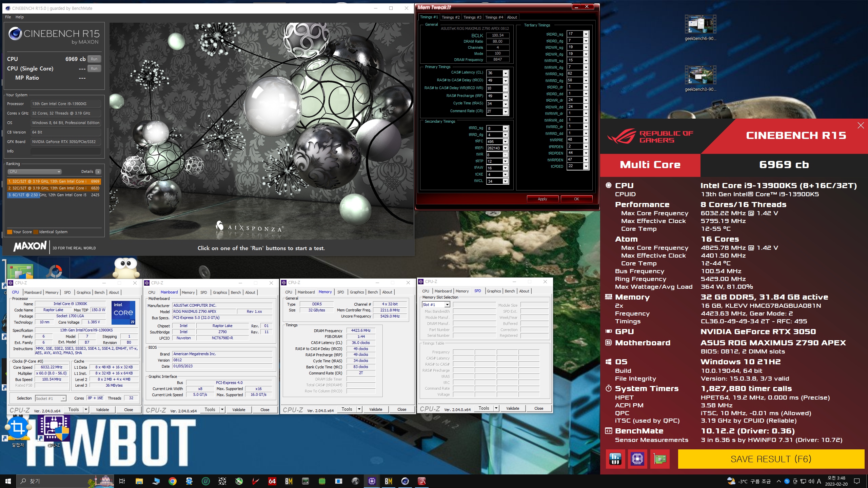Expand the Ranking CPU dropdown

pyautogui.click(x=35, y=171)
